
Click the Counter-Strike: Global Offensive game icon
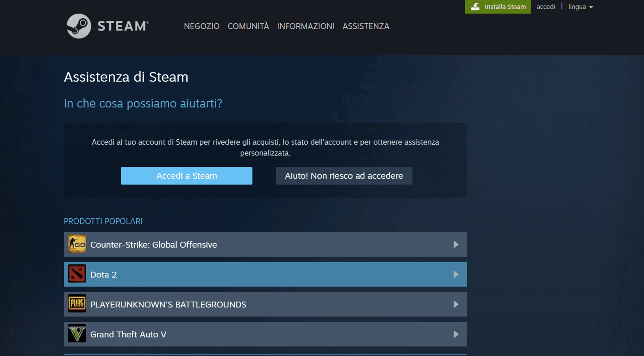(x=77, y=244)
